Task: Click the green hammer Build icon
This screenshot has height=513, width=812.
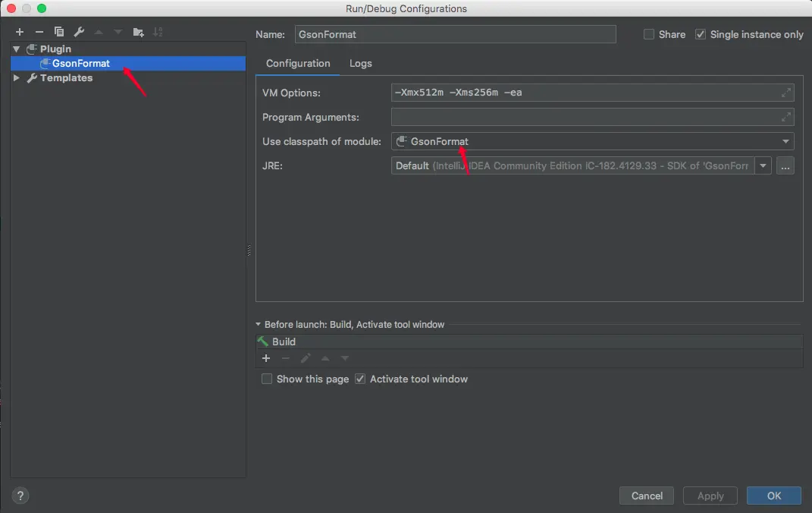Action: pyautogui.click(x=263, y=341)
